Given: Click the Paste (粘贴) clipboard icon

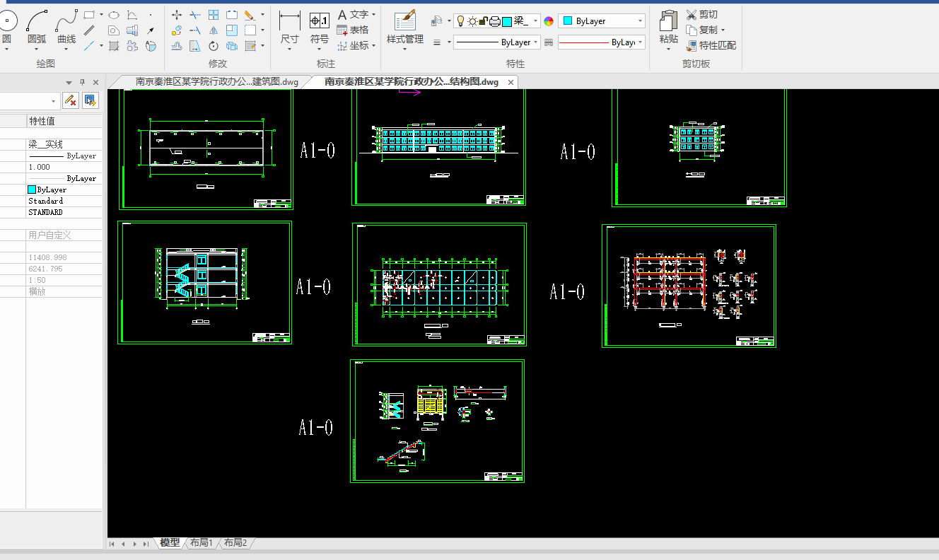Looking at the screenshot, I should [x=669, y=19].
